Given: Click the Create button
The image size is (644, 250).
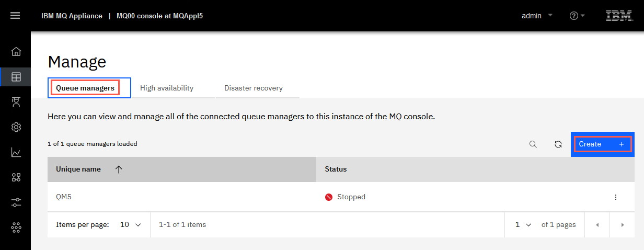Looking at the screenshot, I should [603, 144].
